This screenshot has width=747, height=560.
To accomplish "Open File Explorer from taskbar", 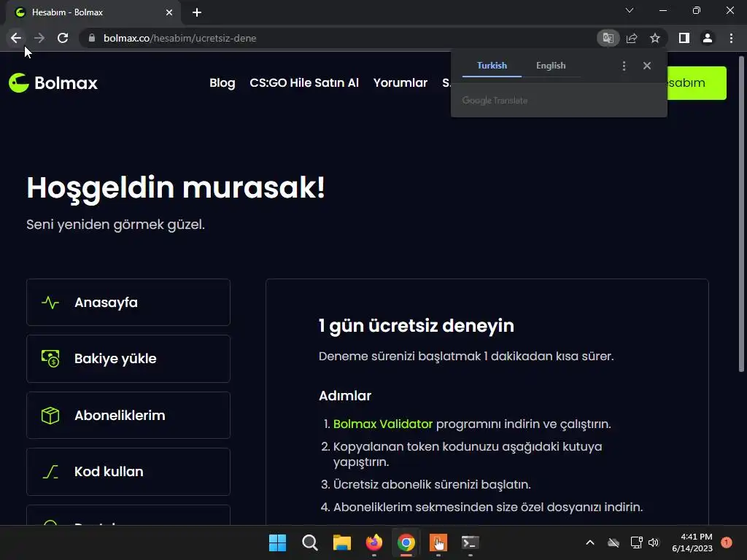I will coord(341,542).
